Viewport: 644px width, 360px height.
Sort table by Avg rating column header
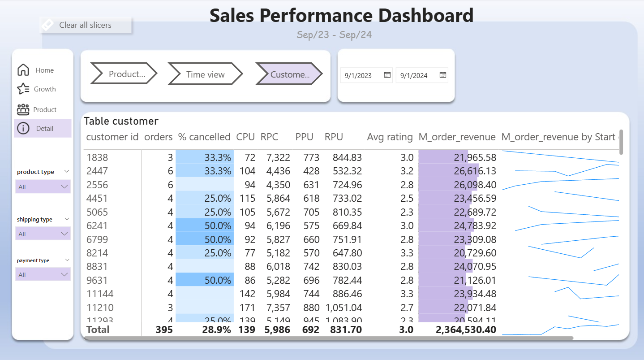coord(390,137)
